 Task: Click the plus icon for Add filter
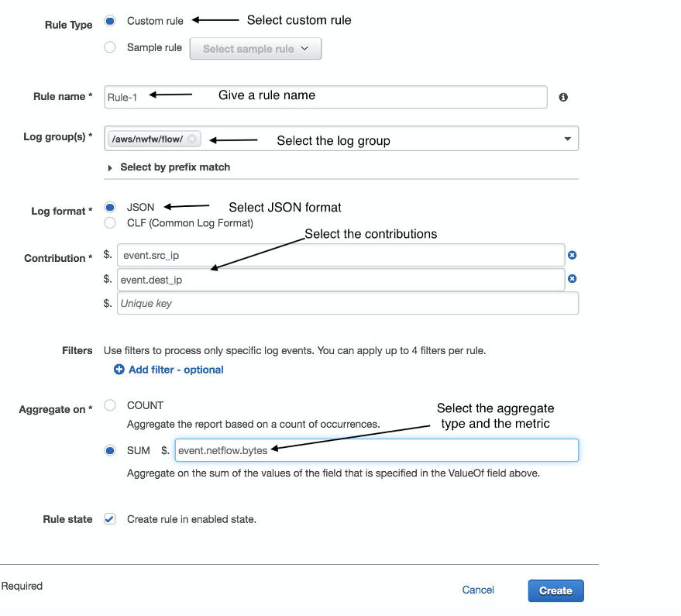coord(119,370)
